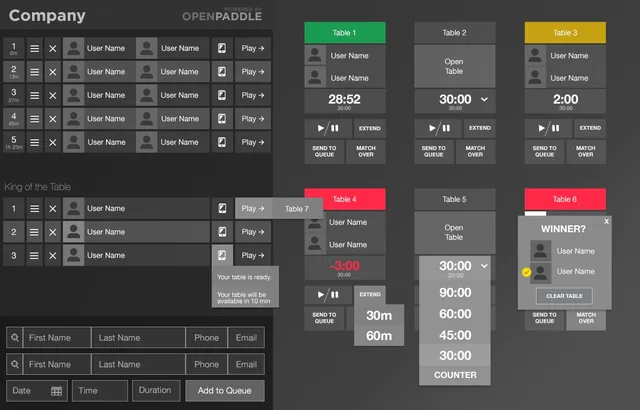The height and width of the screenshot is (410, 640).
Task: Remove queue row 4 with X icon
Action: tap(53, 119)
